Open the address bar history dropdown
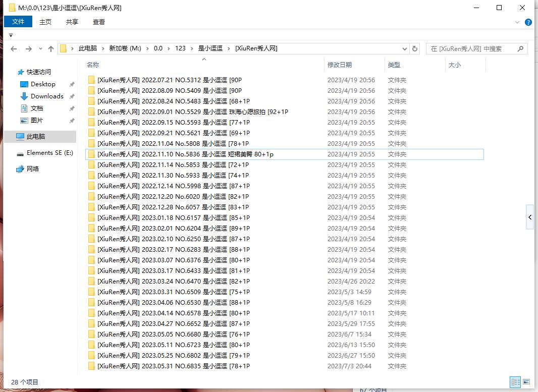 pyautogui.click(x=405, y=49)
